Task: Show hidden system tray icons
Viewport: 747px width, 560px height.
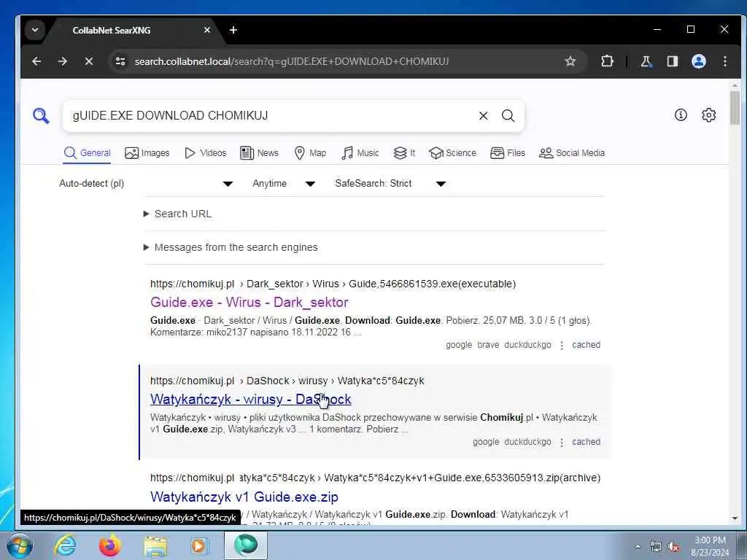Action: (x=638, y=546)
